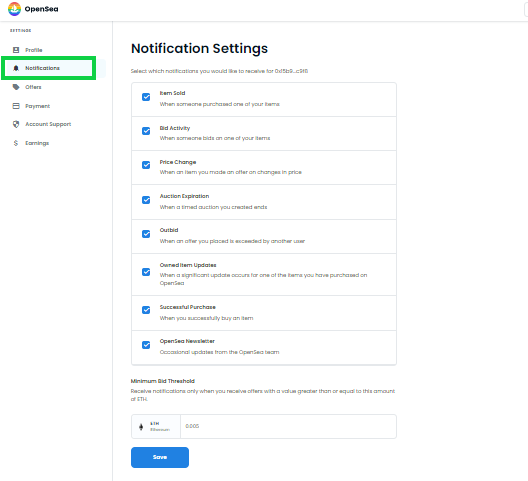528x481 pixels.
Task: Click the OpenSea logo icon
Action: pos(14,9)
